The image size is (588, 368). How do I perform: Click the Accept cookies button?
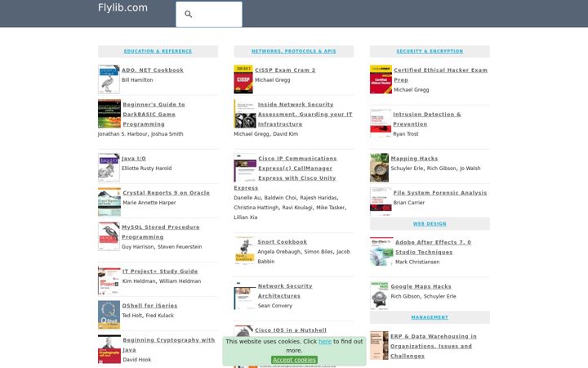pyautogui.click(x=294, y=360)
